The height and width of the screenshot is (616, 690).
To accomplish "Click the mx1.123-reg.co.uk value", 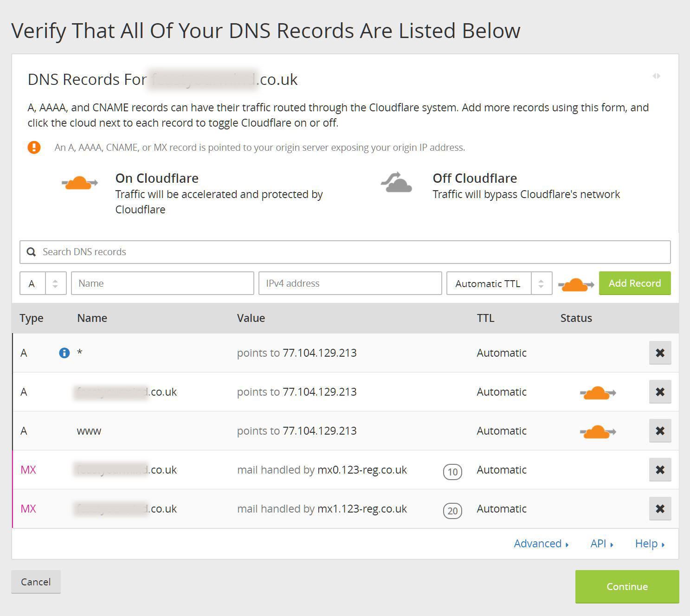I will (x=362, y=509).
